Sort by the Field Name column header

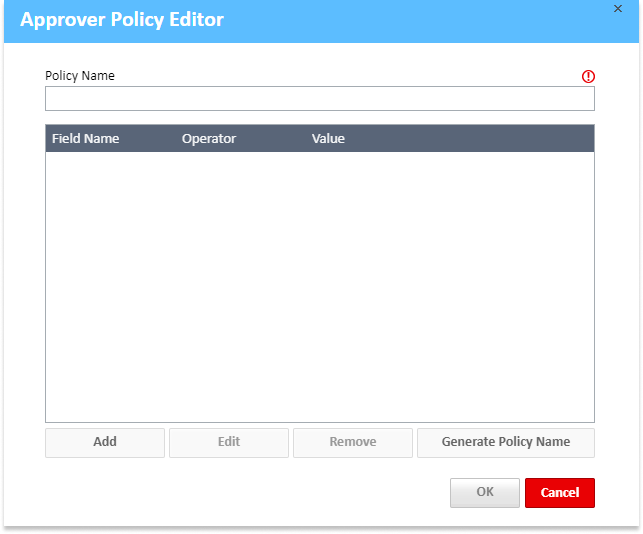(x=86, y=139)
